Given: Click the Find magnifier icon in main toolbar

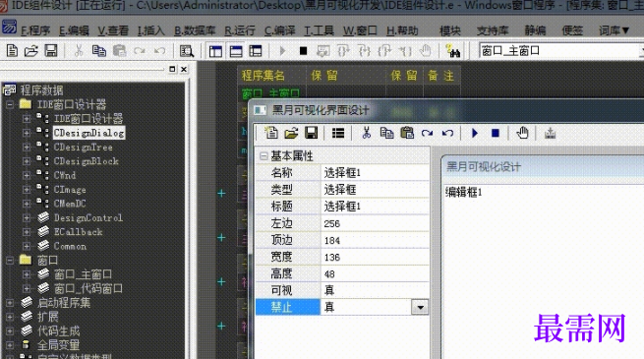Looking at the screenshot, I should point(187,51).
